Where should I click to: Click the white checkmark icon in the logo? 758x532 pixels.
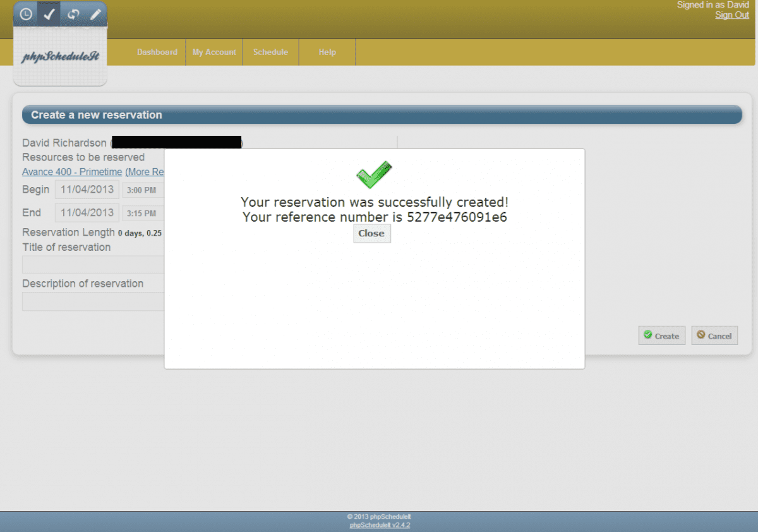(x=49, y=14)
